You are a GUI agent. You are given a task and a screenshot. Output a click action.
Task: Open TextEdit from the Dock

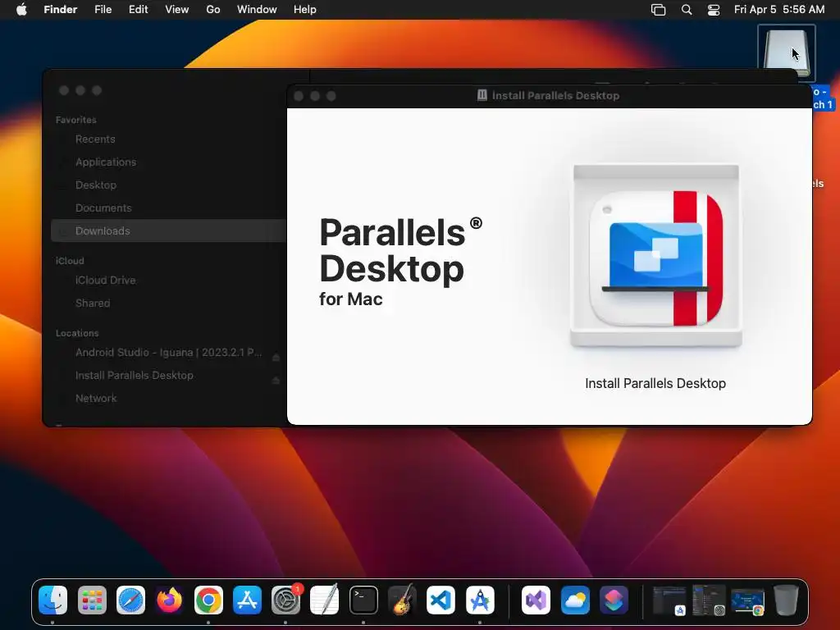tap(325, 600)
